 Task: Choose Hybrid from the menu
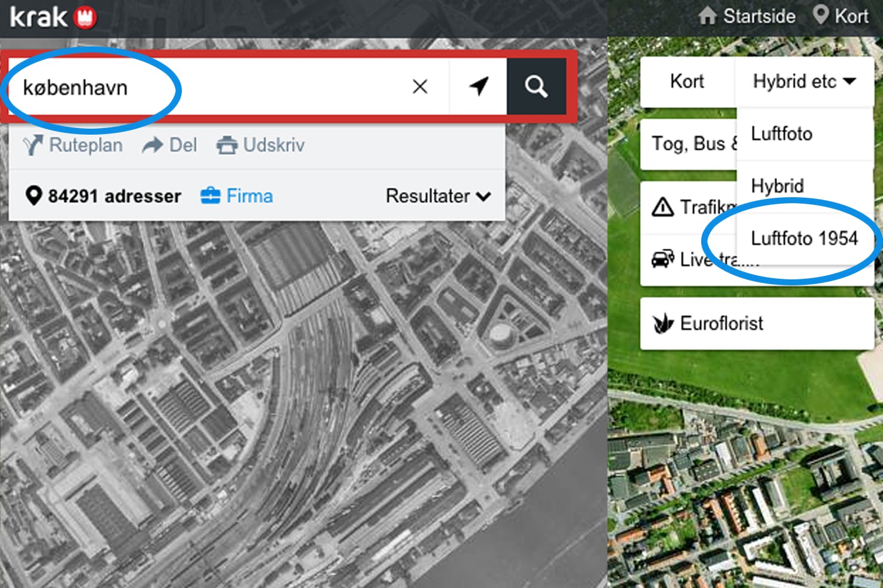coord(805,186)
